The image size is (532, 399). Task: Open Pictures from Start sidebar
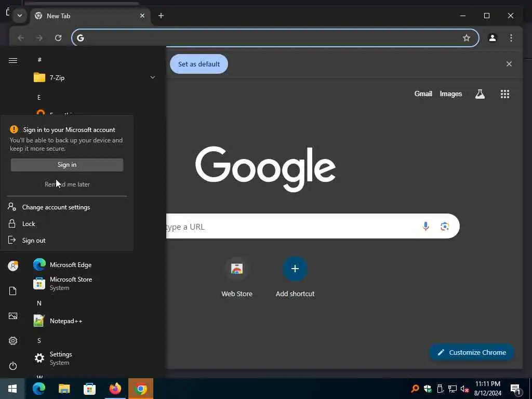click(13, 316)
